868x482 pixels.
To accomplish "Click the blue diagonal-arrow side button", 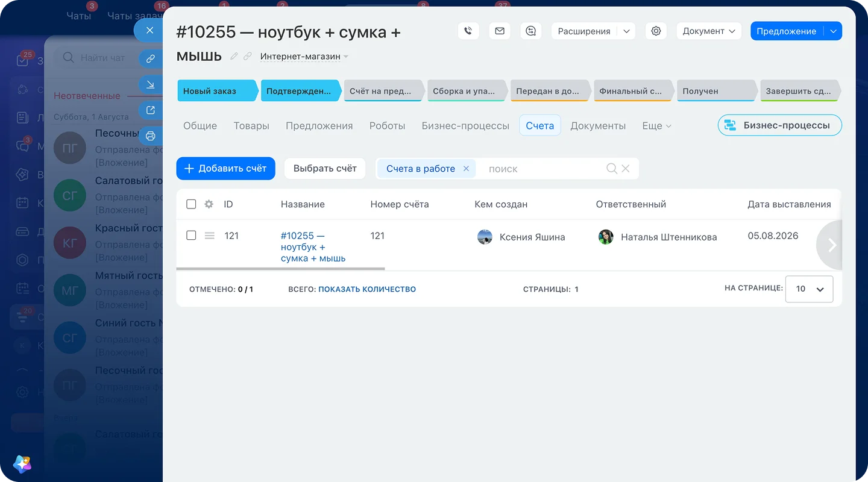I will (x=151, y=84).
